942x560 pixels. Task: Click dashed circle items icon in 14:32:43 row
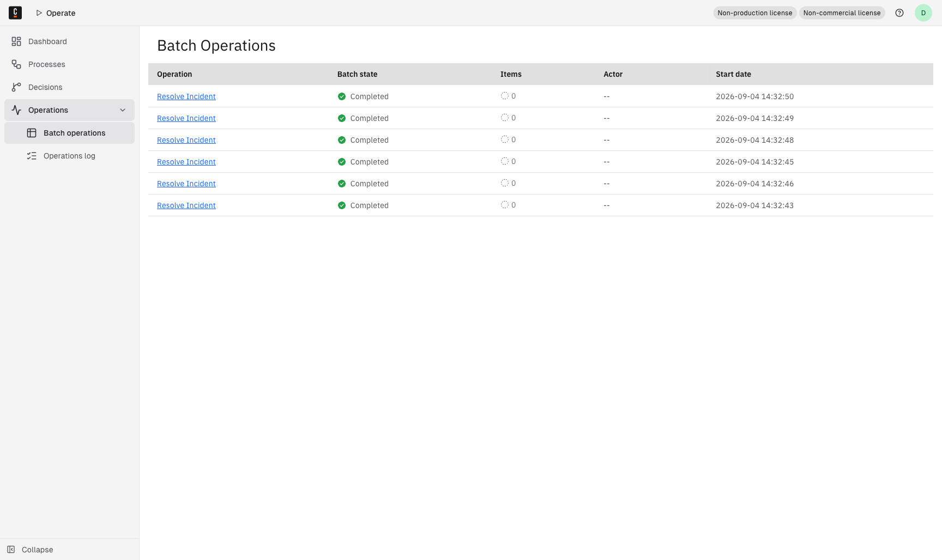click(x=505, y=205)
